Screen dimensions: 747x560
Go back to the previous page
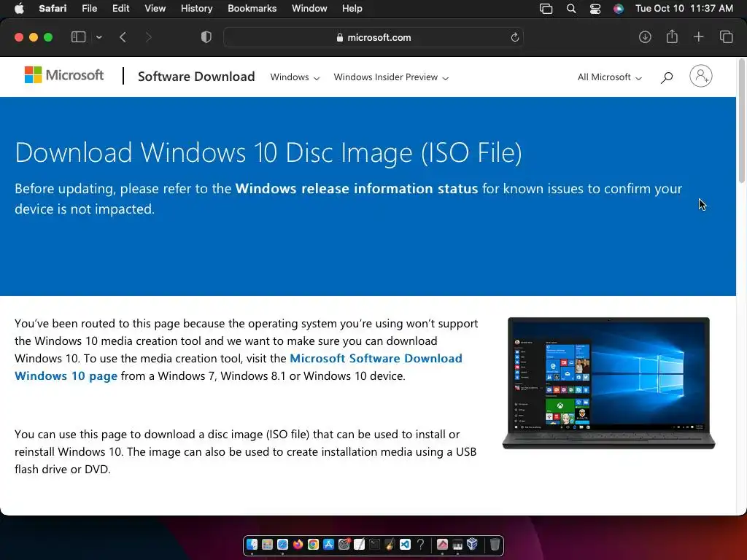click(x=123, y=37)
